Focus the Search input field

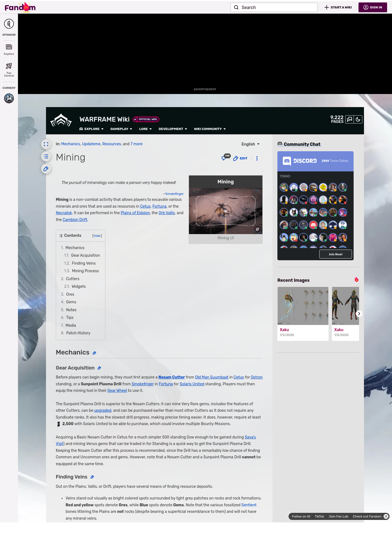[274, 7]
